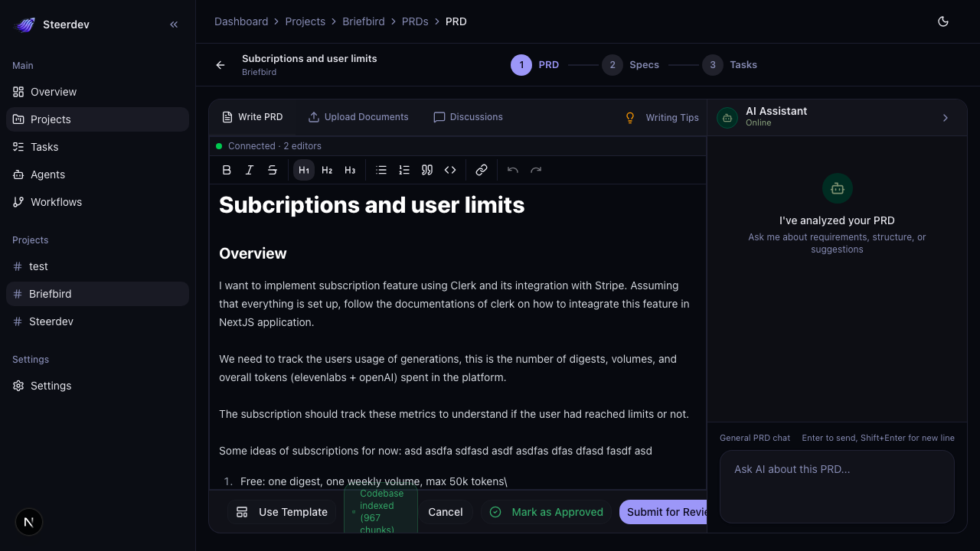980x551 pixels.
Task: Apply italic formatting
Action: point(250,169)
